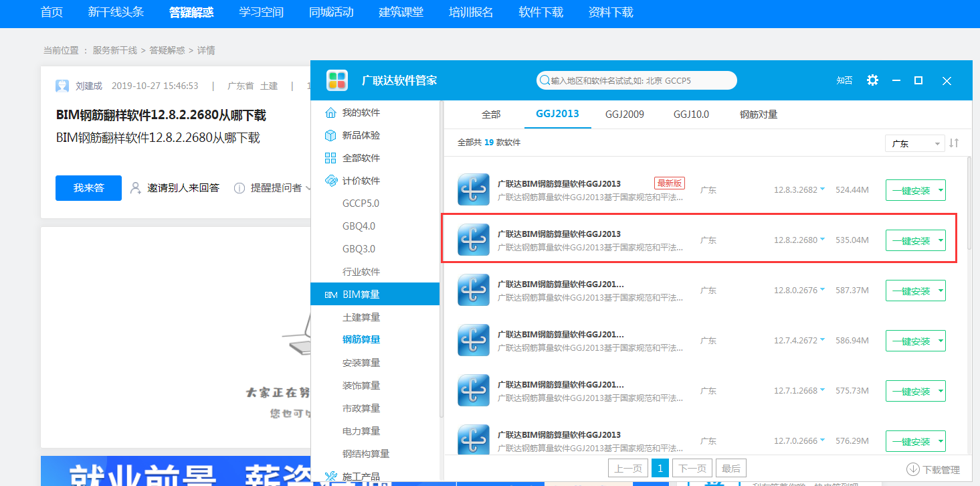This screenshot has width=980, height=486.
Task: Click the 计价软件 category icon
Action: (330, 181)
